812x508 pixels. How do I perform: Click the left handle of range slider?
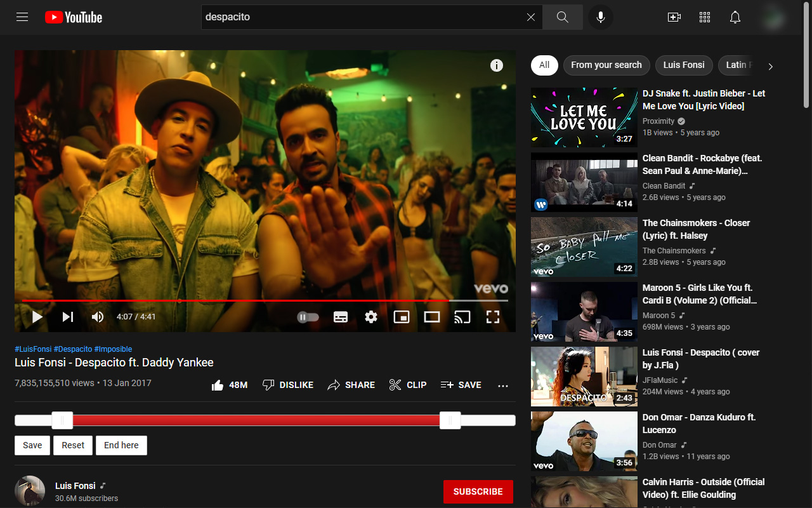(x=62, y=420)
